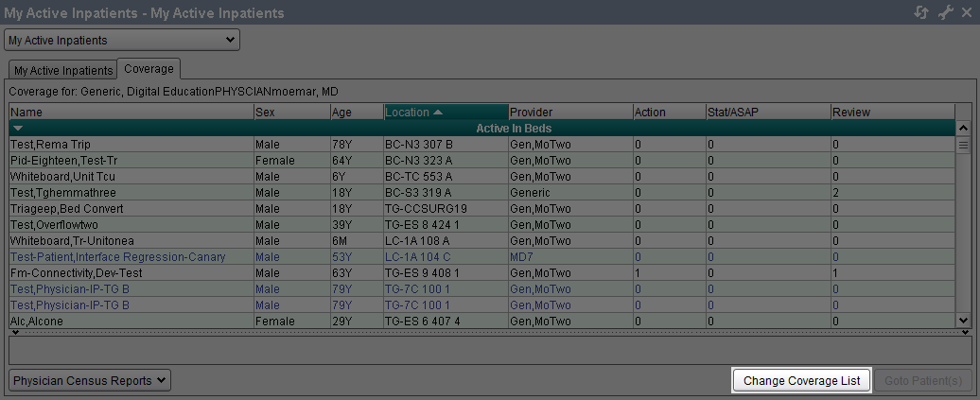Collapse the Active In Beds group triangle
Screen dimensions: 980x400
pos(18,128)
